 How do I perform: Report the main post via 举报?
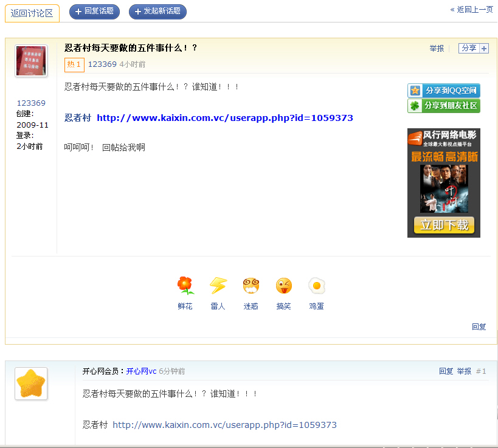tap(437, 48)
